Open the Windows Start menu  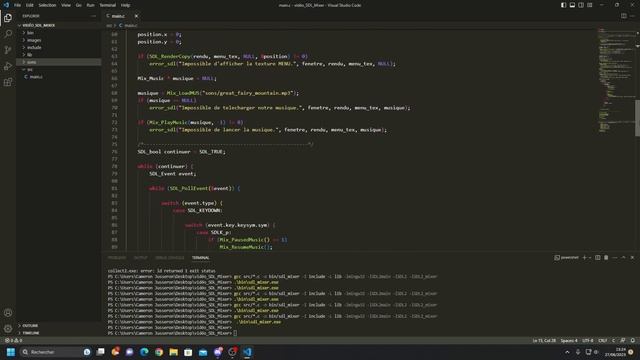click(11, 352)
